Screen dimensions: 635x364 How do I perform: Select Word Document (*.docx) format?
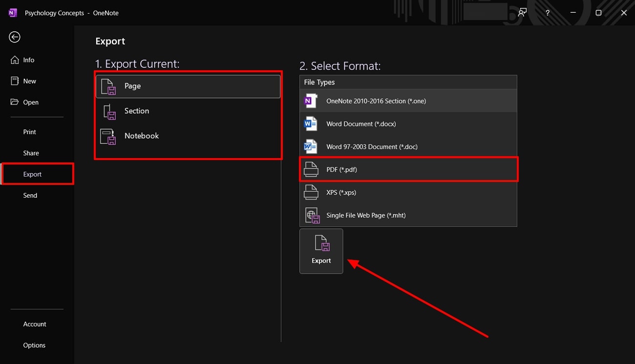408,124
